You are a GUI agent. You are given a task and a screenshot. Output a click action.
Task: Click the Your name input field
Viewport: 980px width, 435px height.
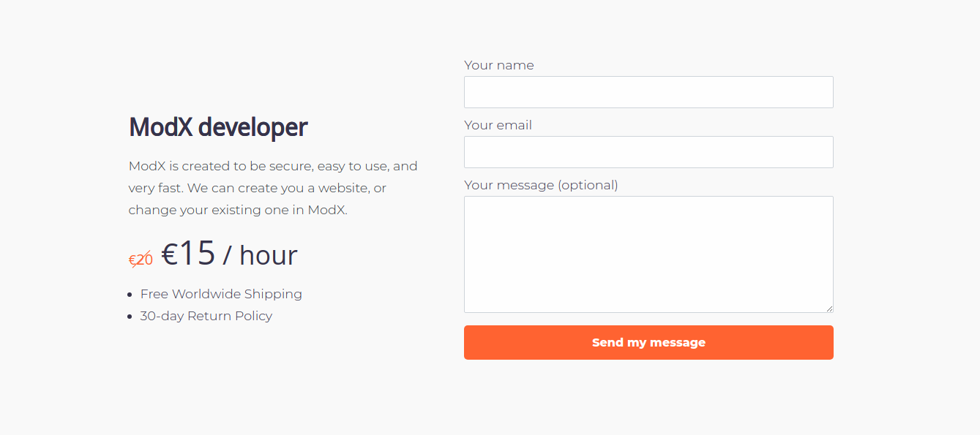648,92
